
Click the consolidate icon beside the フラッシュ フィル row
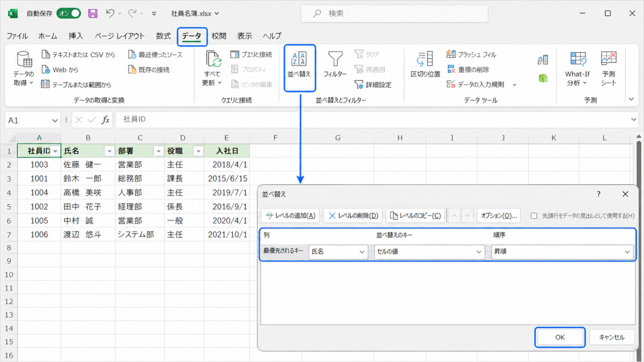[x=543, y=60]
